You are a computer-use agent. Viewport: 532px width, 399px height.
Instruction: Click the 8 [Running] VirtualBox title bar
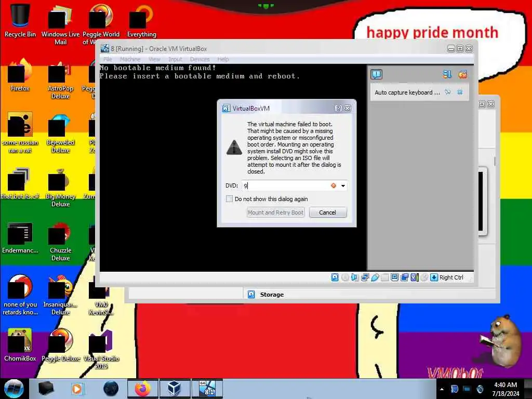click(x=271, y=48)
